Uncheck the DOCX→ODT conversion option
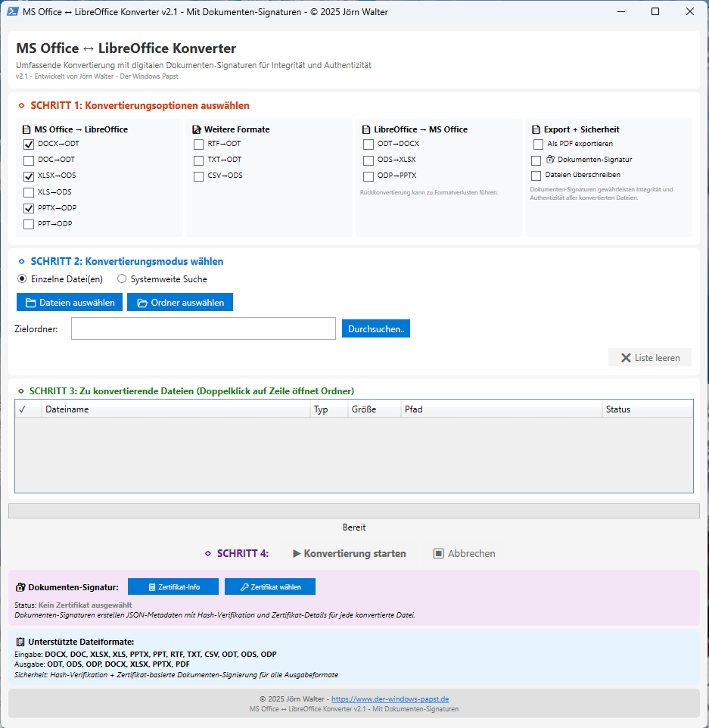 coord(28,144)
